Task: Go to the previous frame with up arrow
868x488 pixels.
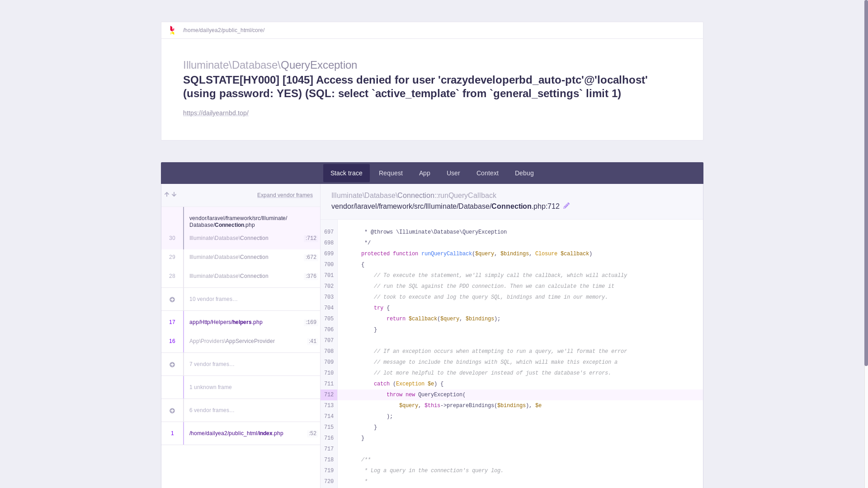Action: pos(167,195)
